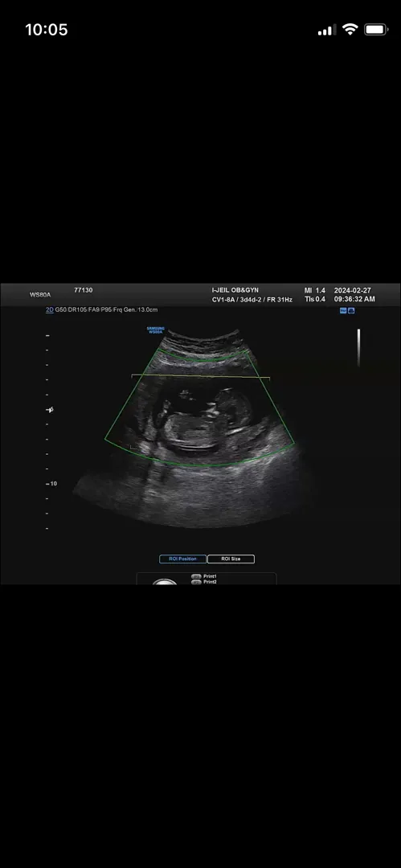This screenshot has width=401, height=868.
Task: Click the yellow ROI top line
Action: pyautogui.click(x=201, y=377)
